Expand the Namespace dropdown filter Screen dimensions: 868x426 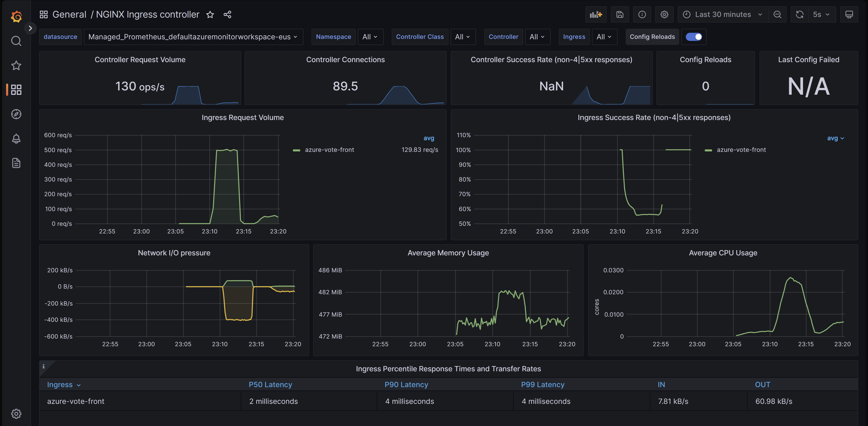click(370, 37)
